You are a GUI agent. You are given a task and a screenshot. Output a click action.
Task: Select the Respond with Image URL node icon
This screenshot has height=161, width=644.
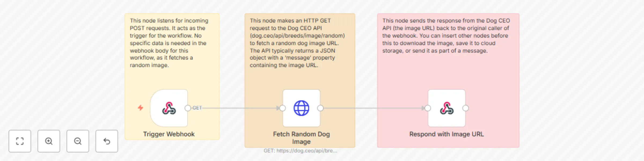pos(446,108)
